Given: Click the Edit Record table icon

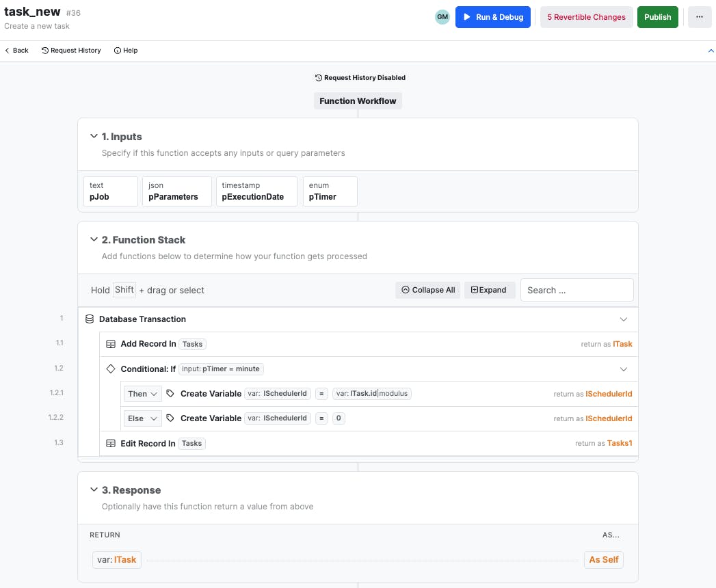Looking at the screenshot, I should pyautogui.click(x=111, y=444).
